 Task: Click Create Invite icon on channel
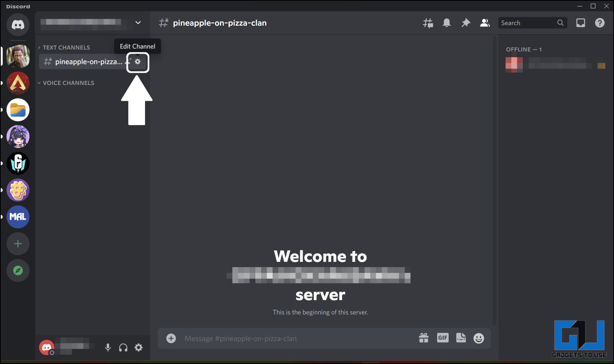tap(128, 62)
